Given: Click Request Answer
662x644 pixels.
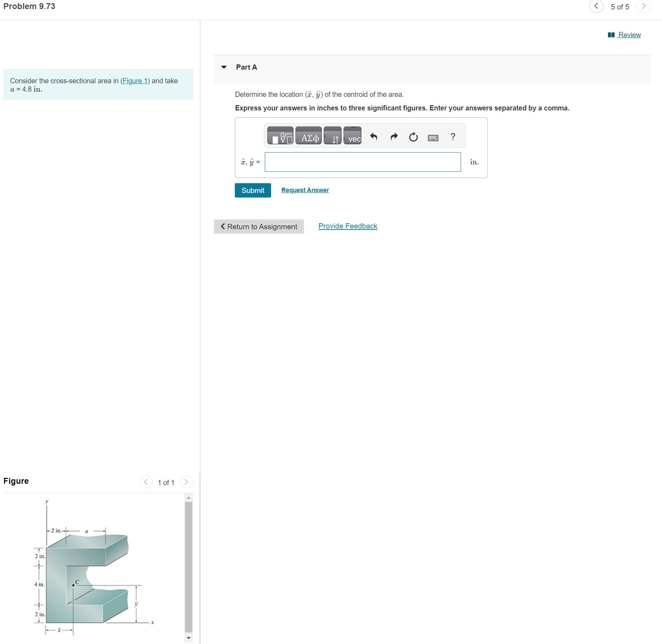Looking at the screenshot, I should coord(305,190).
